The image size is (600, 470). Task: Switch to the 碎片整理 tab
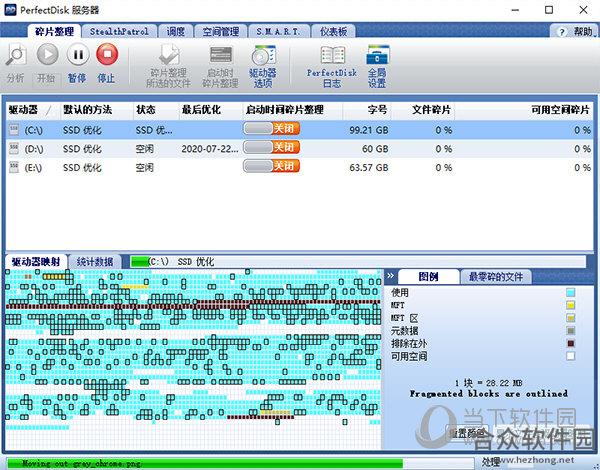(x=54, y=31)
